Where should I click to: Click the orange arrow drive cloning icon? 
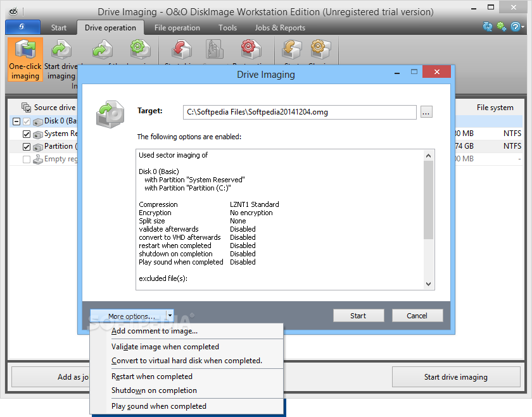pyautogui.click(x=291, y=49)
